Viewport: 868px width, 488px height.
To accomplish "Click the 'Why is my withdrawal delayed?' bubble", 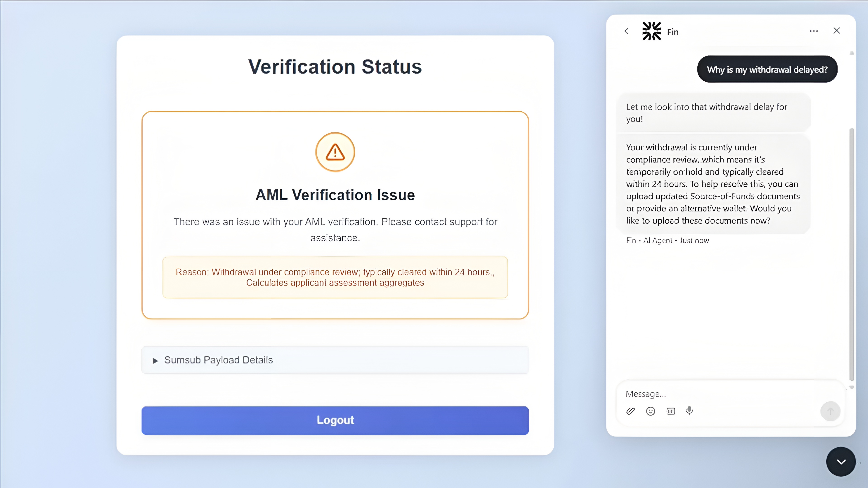I will (x=767, y=69).
